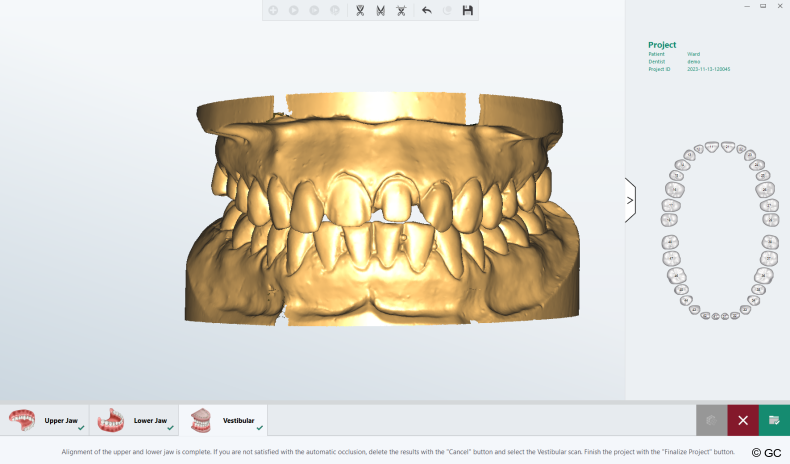
Task: Undo the last action with arrow icon
Action: pyautogui.click(x=427, y=10)
